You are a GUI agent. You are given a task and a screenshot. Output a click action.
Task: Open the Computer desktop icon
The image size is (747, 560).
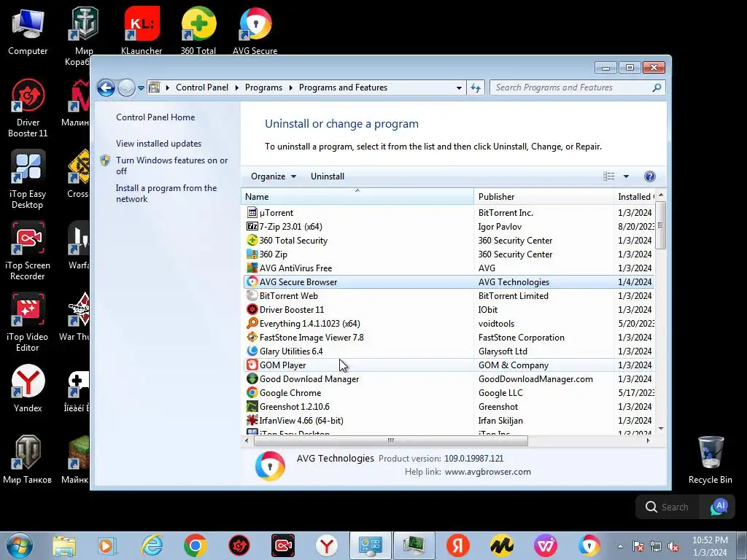click(28, 32)
